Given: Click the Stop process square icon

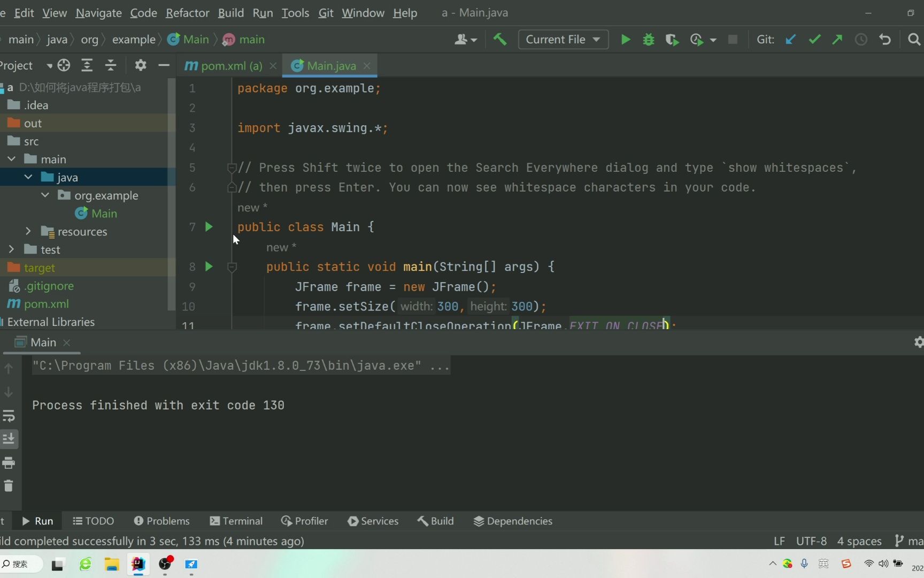Looking at the screenshot, I should click(733, 40).
